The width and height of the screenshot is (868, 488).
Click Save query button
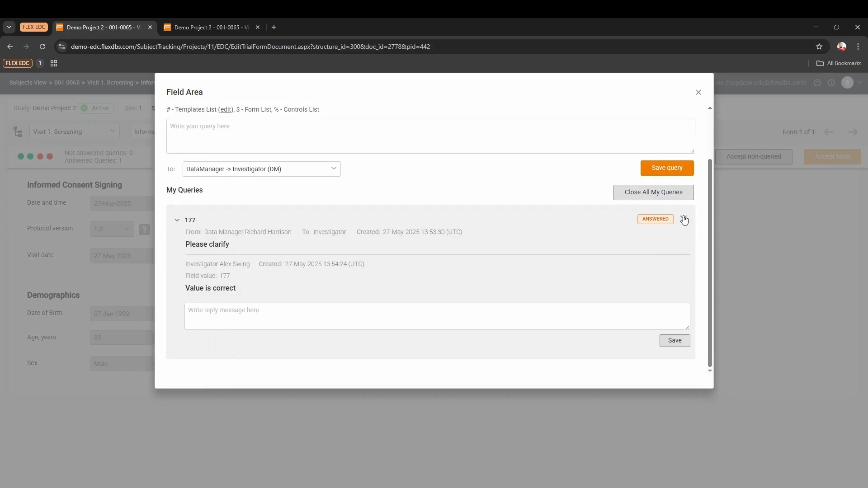click(667, 168)
